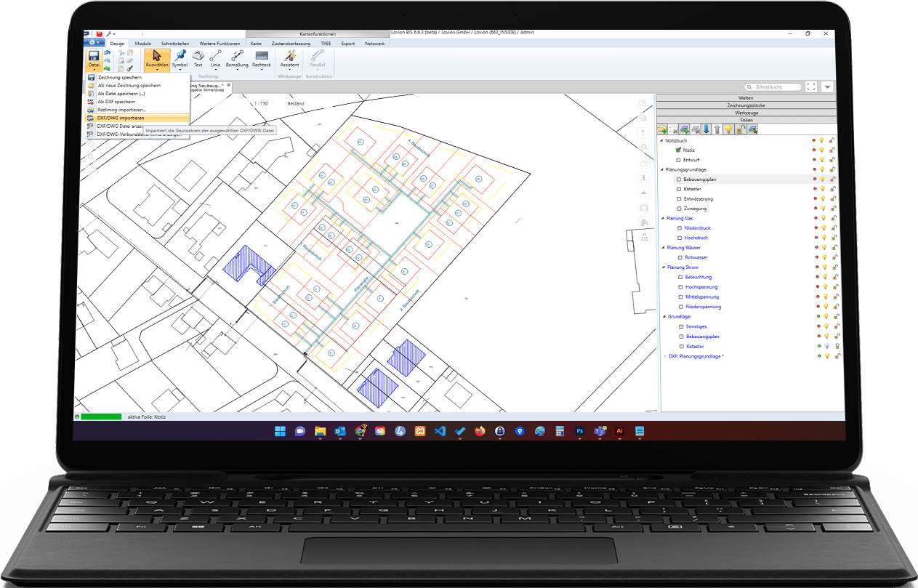Open the dropdown arrow beside fullscreen button

828,87
